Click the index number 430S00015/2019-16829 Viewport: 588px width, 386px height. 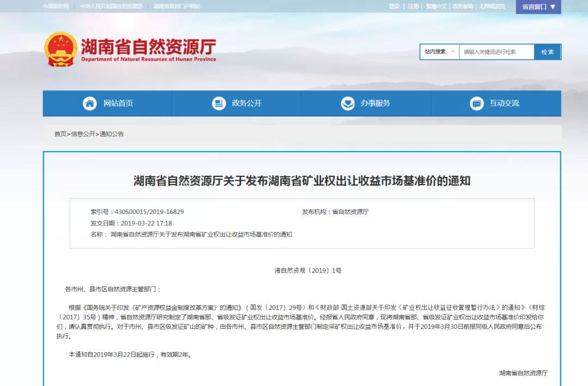(x=149, y=212)
